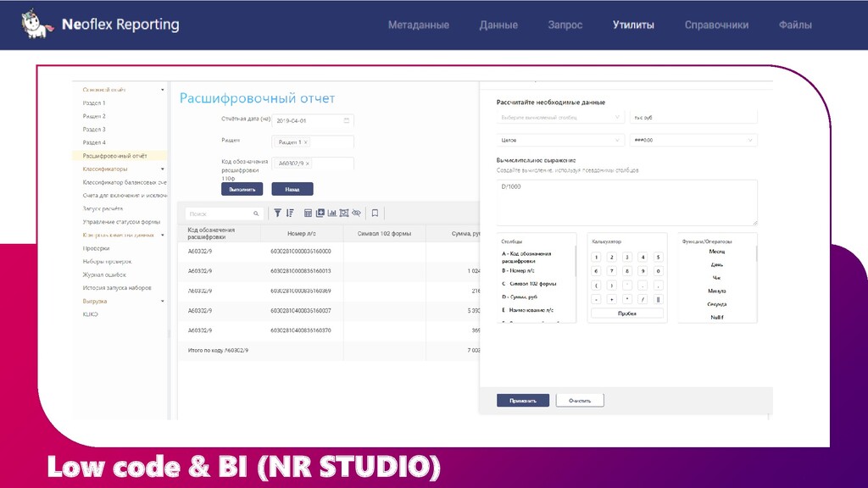
Task: Open the 'Запрос' menu
Action: [x=565, y=25]
